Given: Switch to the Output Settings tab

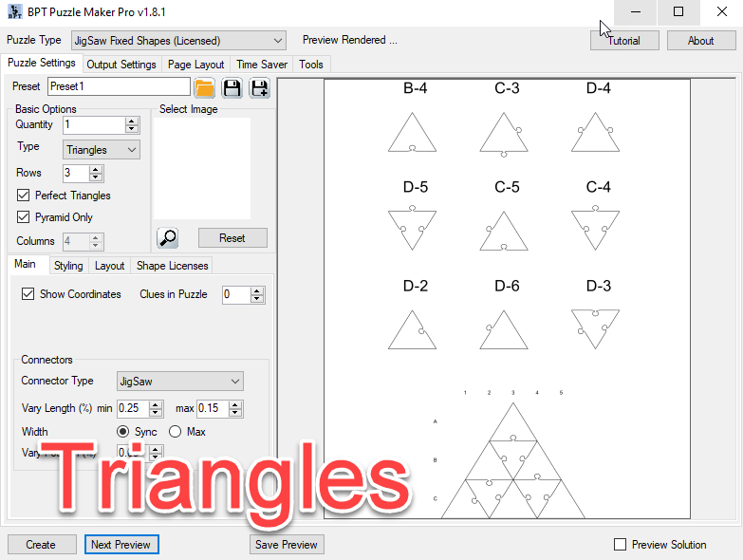Looking at the screenshot, I should [x=121, y=65].
